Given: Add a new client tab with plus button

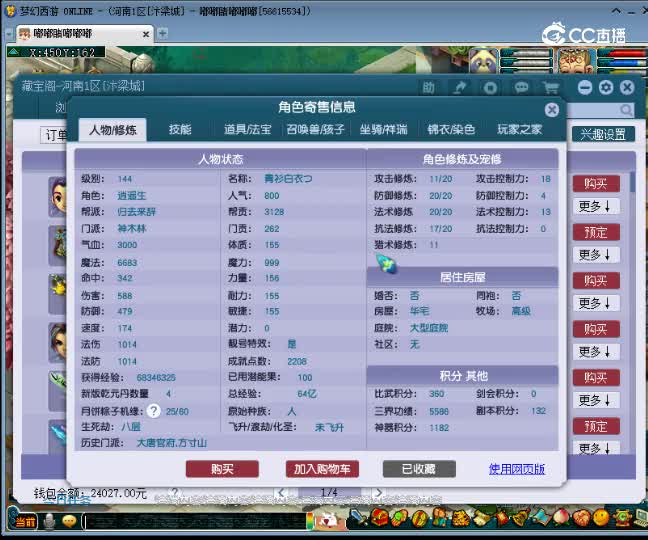Looking at the screenshot, I should click(163, 33).
